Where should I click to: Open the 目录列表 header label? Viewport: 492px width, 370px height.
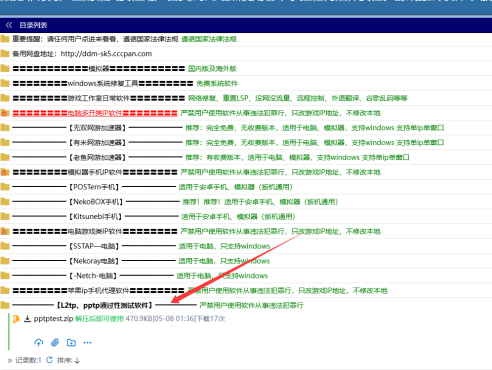33,25
